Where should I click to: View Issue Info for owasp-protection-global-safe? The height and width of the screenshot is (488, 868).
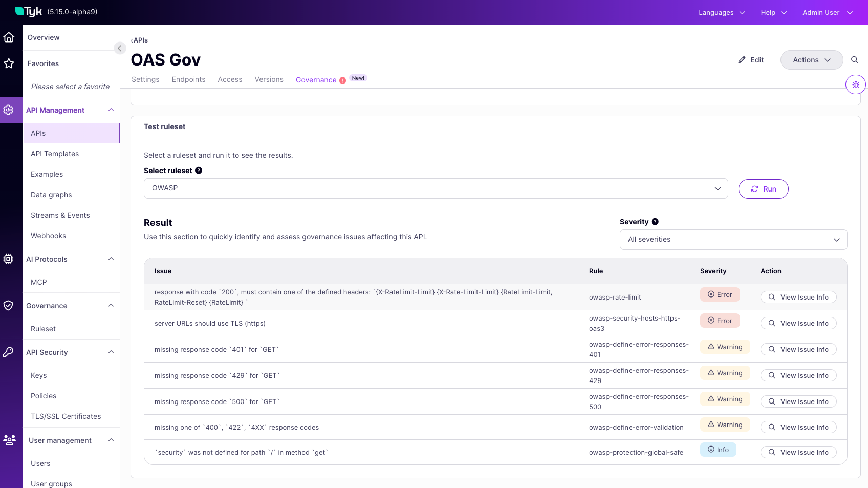(x=798, y=452)
